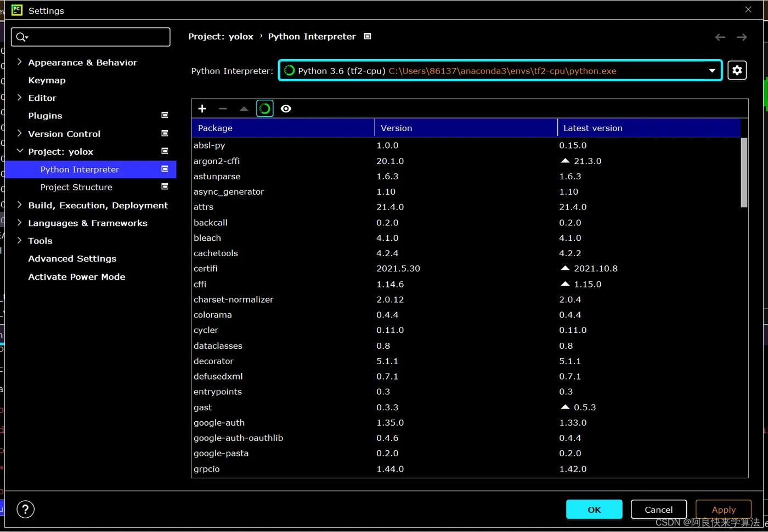Click the project-level icon beside Plugins

click(x=165, y=115)
